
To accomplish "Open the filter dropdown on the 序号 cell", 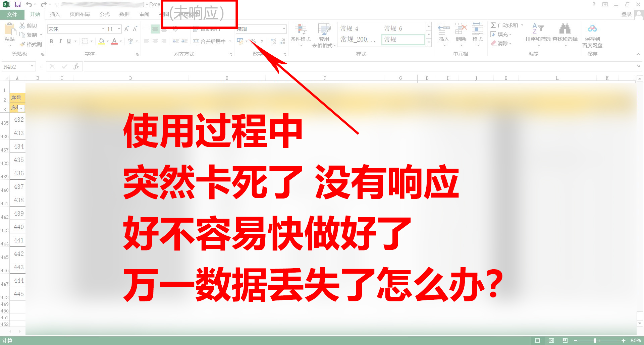I will point(21,108).
